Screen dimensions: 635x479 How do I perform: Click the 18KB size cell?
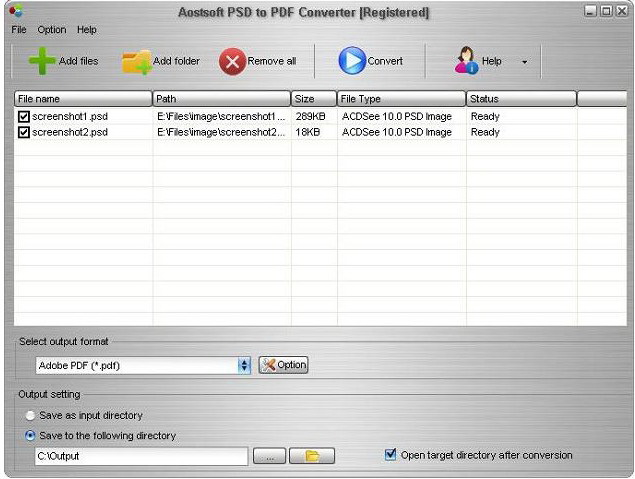coord(308,132)
